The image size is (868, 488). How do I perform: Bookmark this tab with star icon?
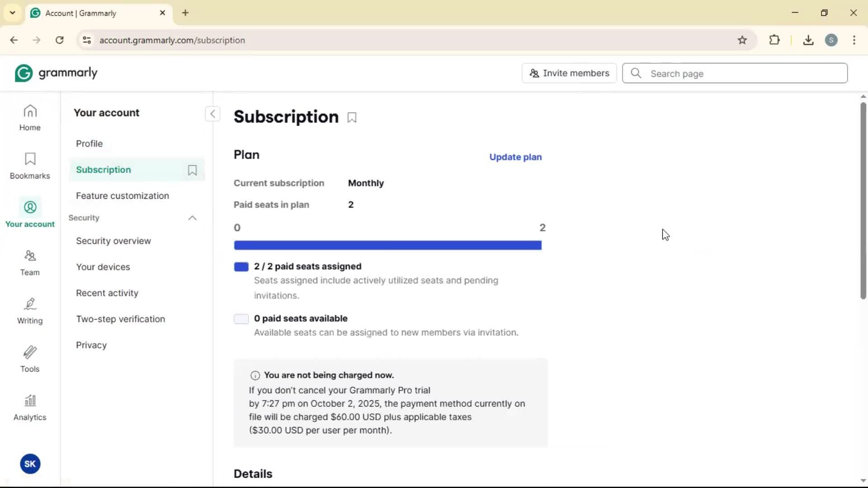click(742, 40)
